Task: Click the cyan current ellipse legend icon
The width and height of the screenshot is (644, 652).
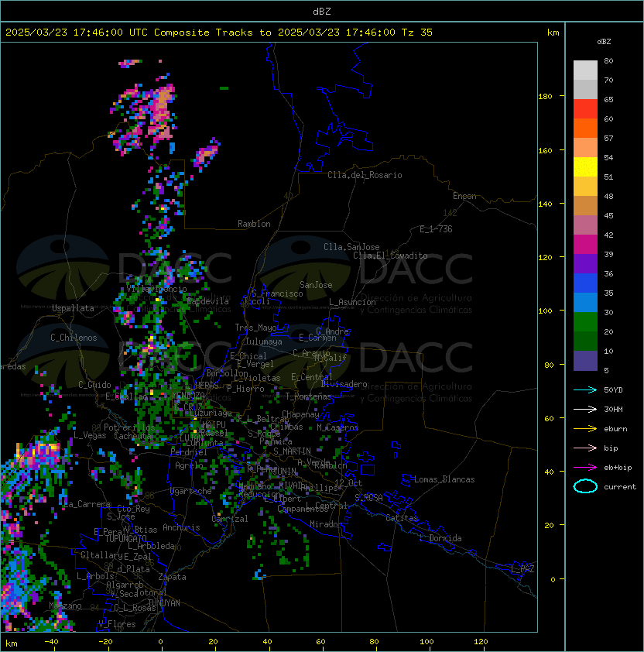Action: click(585, 486)
